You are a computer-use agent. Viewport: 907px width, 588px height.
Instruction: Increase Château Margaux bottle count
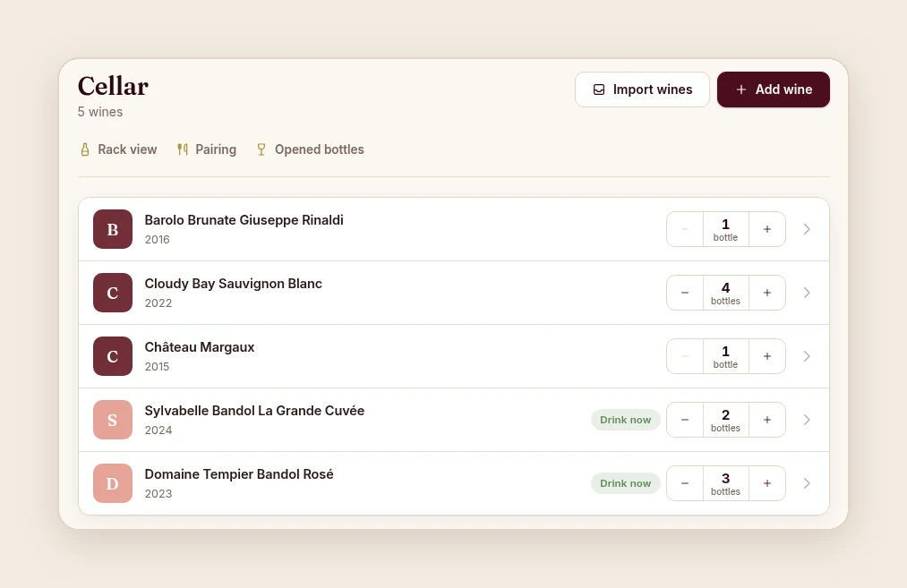(x=767, y=356)
